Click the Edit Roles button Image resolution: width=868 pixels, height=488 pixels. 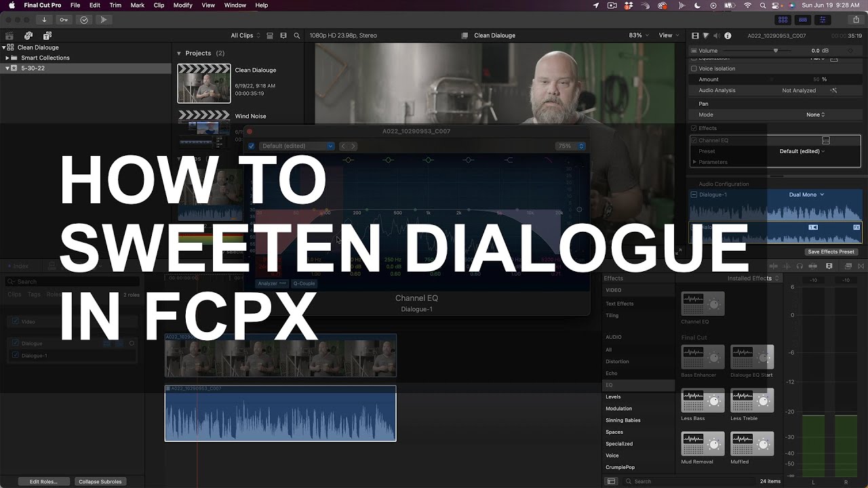[43, 481]
